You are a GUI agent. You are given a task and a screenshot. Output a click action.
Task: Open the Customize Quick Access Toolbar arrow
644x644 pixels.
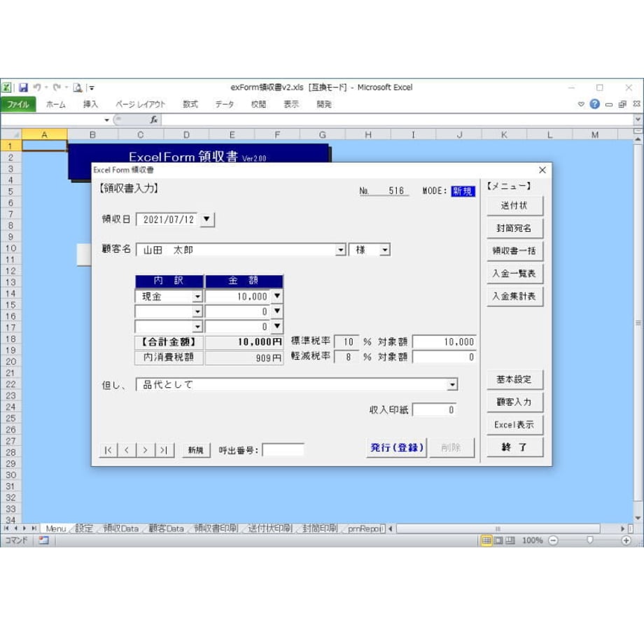point(92,88)
